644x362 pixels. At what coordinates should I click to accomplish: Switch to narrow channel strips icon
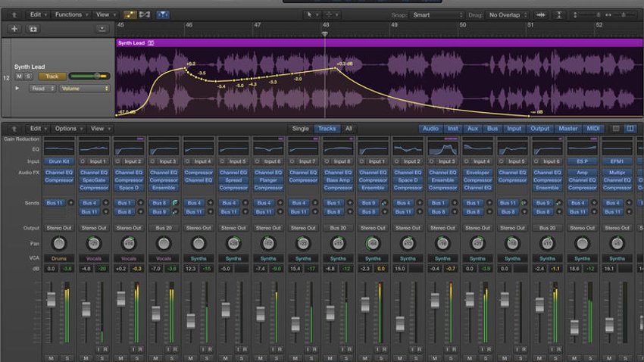click(616, 129)
